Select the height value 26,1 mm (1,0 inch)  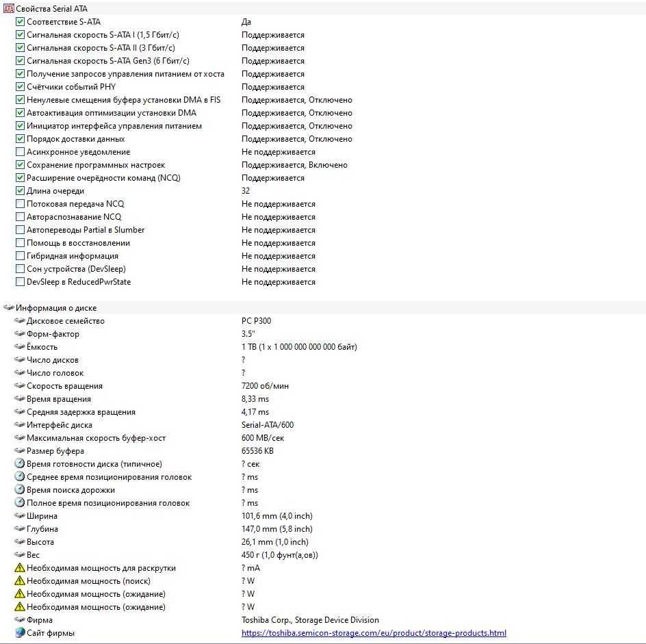[275, 542]
